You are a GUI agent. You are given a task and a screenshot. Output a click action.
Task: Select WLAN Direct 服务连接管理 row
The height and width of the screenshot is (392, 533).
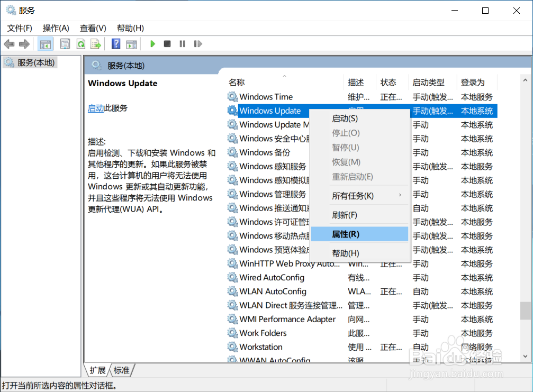pyautogui.click(x=362, y=305)
